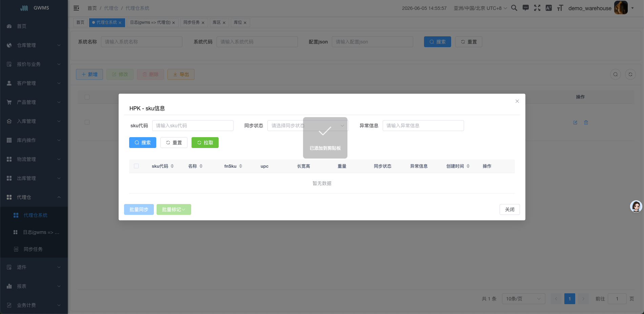Screen dimensions: 644x314
Task: Expand 库内操作 sidebar menu
Action: (x=34, y=140)
